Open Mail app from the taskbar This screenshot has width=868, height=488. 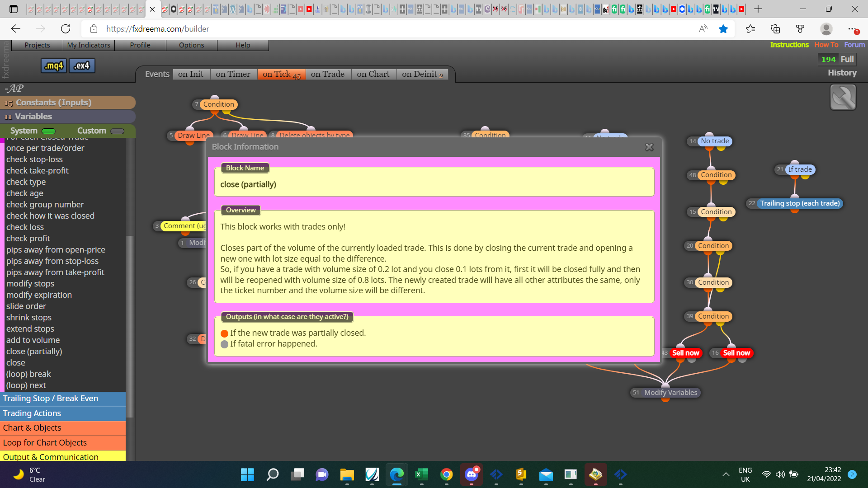pos(546,474)
